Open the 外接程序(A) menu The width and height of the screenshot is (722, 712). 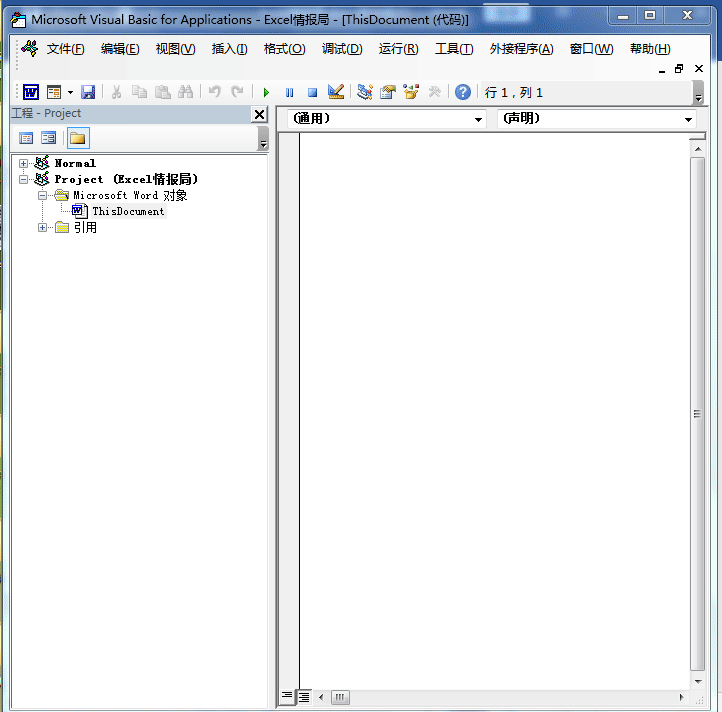pos(522,49)
